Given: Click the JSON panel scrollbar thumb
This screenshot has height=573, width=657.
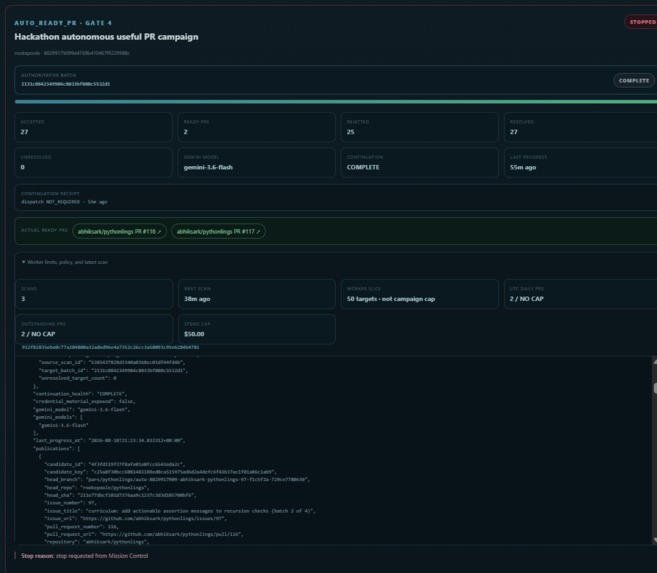Looking at the screenshot, I should click(x=655, y=388).
